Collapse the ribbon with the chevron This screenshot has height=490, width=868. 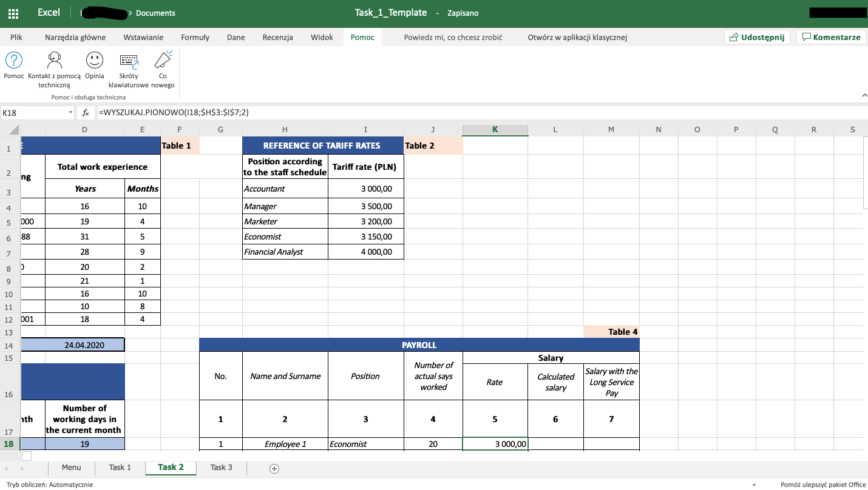(x=864, y=95)
